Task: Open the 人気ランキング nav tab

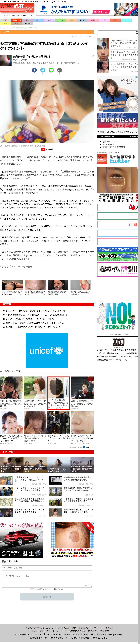Action: (x=17, y=20)
